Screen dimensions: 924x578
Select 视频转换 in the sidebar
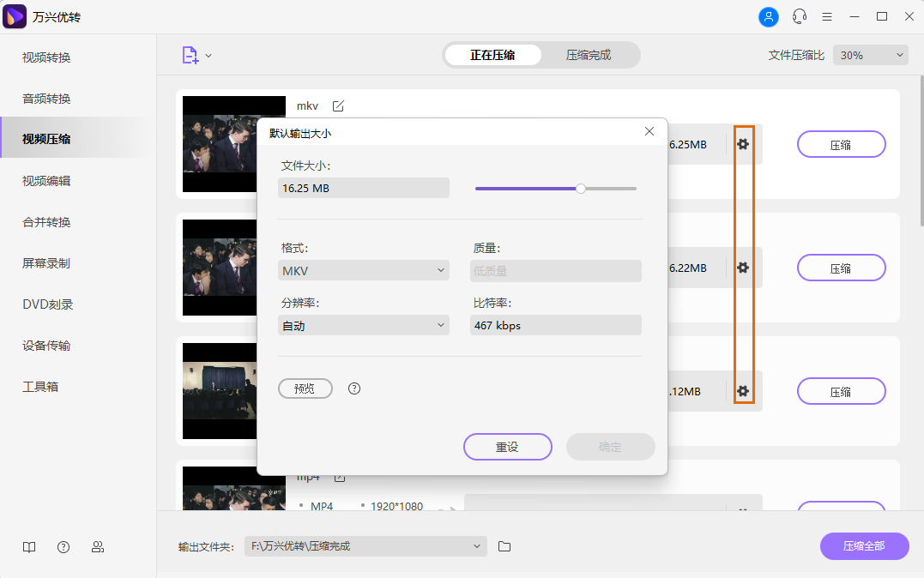46,57
